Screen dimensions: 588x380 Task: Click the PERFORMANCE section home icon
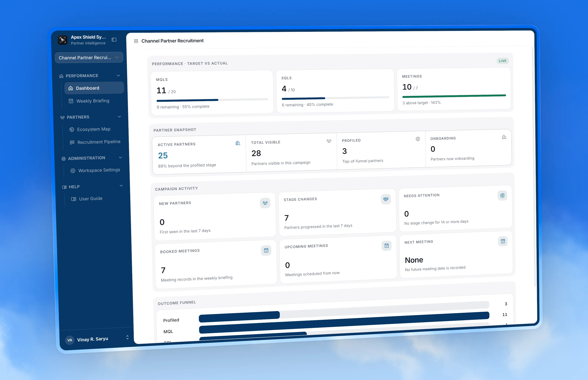[61, 76]
